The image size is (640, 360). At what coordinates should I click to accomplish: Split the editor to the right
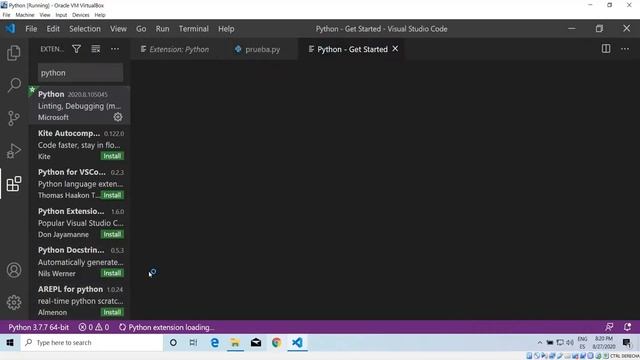[x=606, y=49]
